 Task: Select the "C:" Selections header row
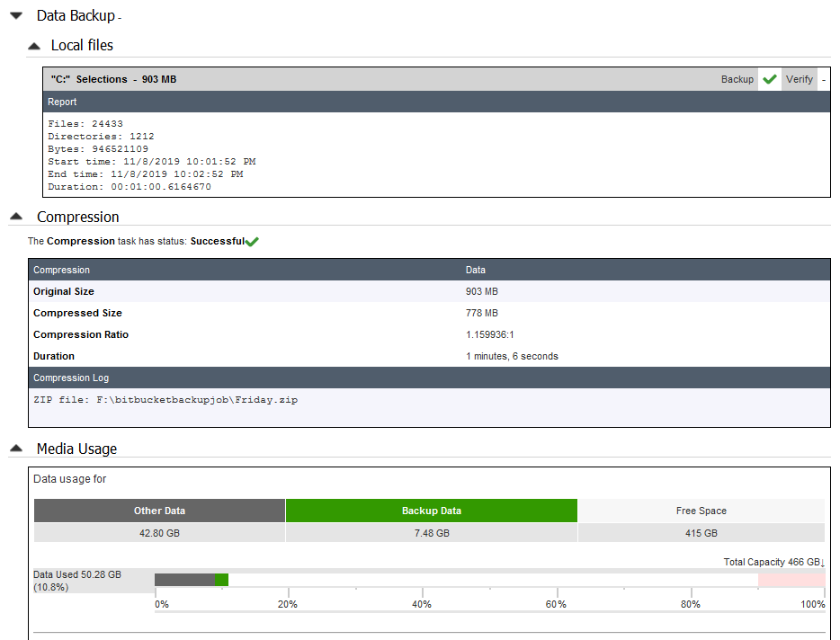tap(360, 79)
